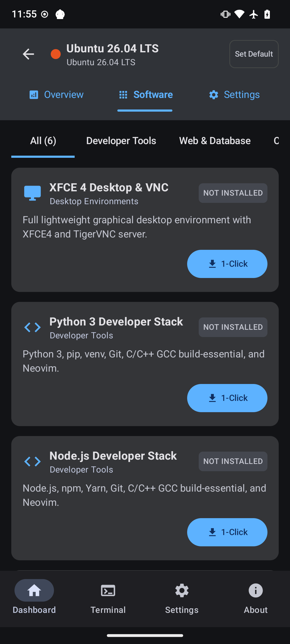Tap the home gesture bar

[x=145, y=635]
